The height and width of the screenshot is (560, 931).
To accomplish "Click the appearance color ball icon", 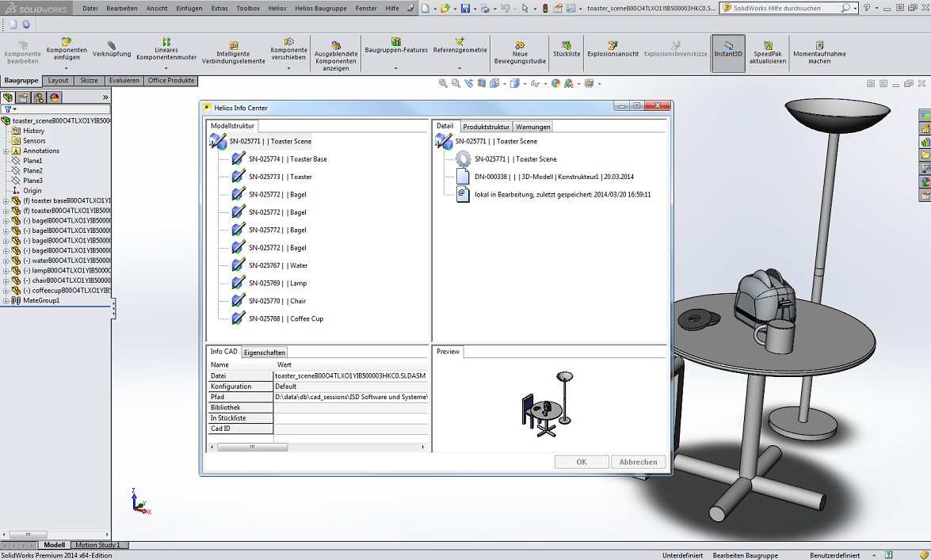I will click(x=555, y=84).
